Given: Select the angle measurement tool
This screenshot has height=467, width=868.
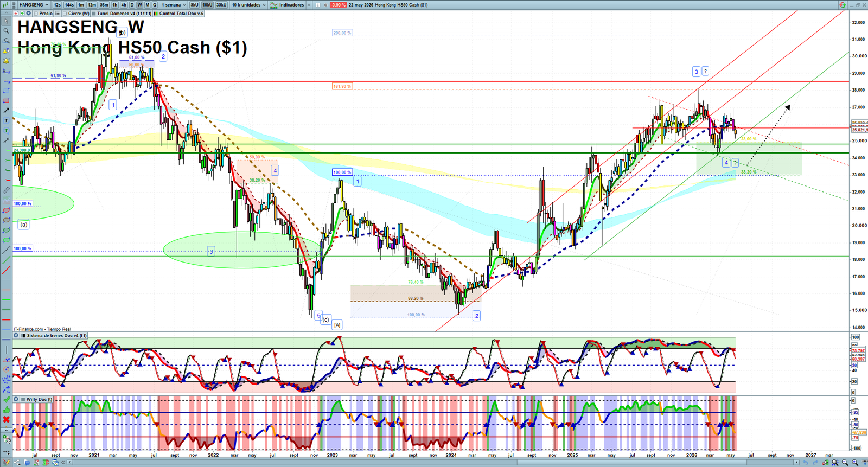Looking at the screenshot, I should [7, 359].
